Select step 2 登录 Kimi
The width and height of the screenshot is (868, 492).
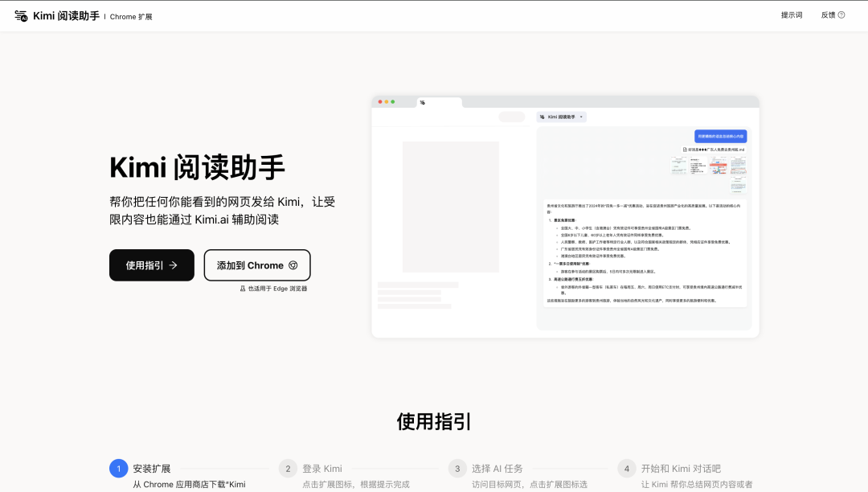[x=322, y=469]
